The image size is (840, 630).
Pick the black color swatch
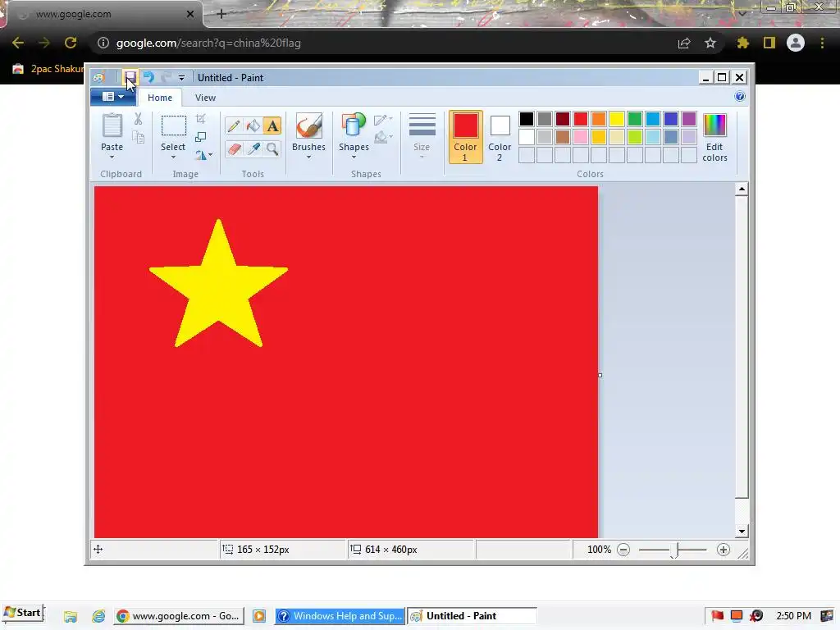click(527, 118)
